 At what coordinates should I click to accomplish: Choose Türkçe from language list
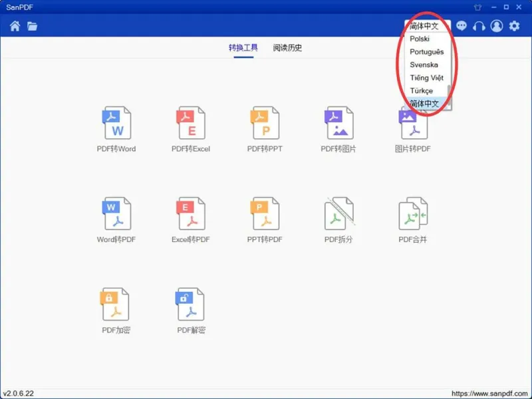tap(426, 90)
